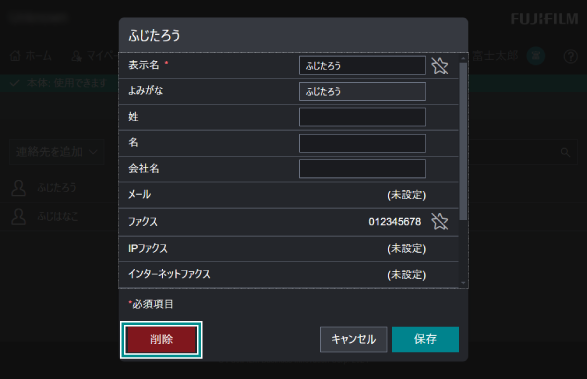Image resolution: width=587 pixels, height=379 pixels.
Task: Focus the 姓 text box
Action: point(362,117)
